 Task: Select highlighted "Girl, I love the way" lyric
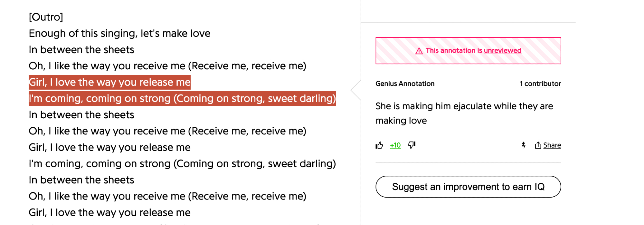click(109, 82)
